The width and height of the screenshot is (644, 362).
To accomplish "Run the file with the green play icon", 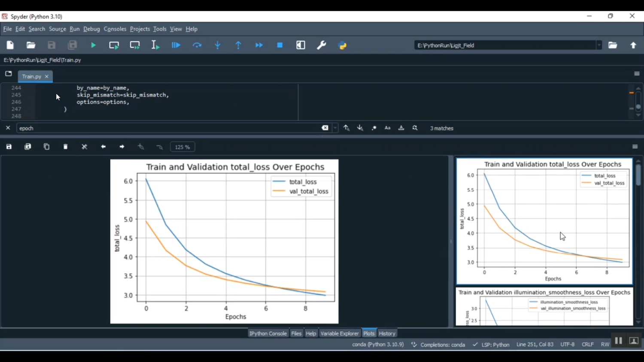I will [93, 45].
